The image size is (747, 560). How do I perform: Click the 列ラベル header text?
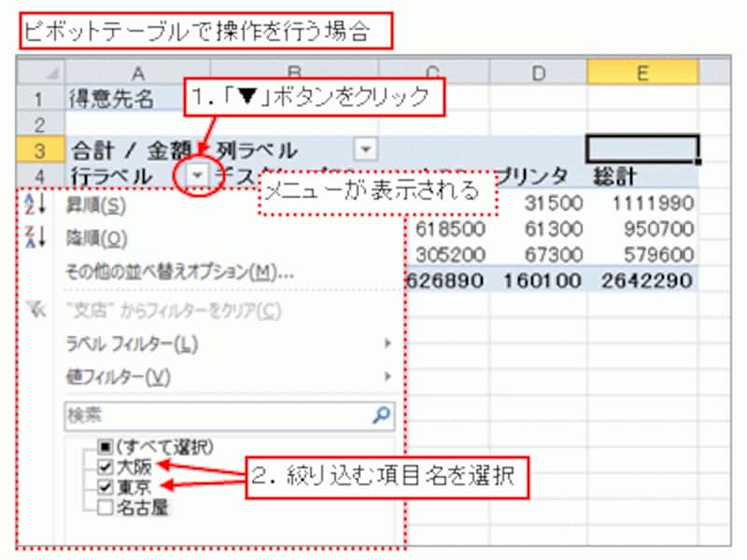click(258, 150)
